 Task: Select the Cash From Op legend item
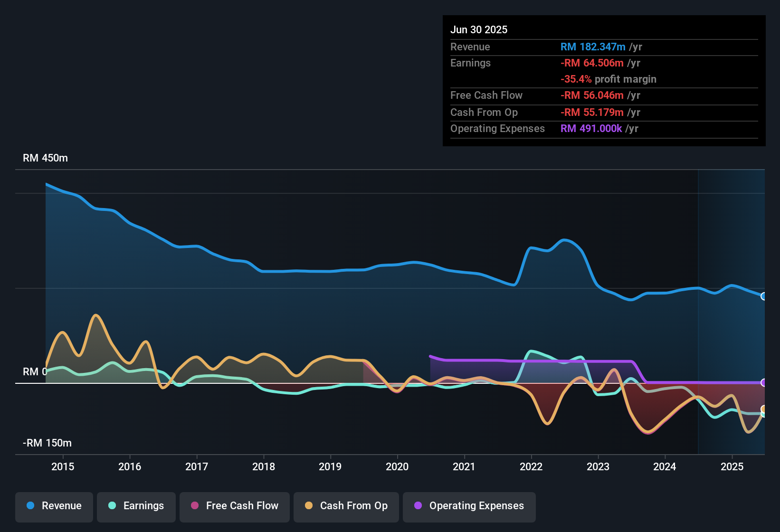click(x=346, y=506)
